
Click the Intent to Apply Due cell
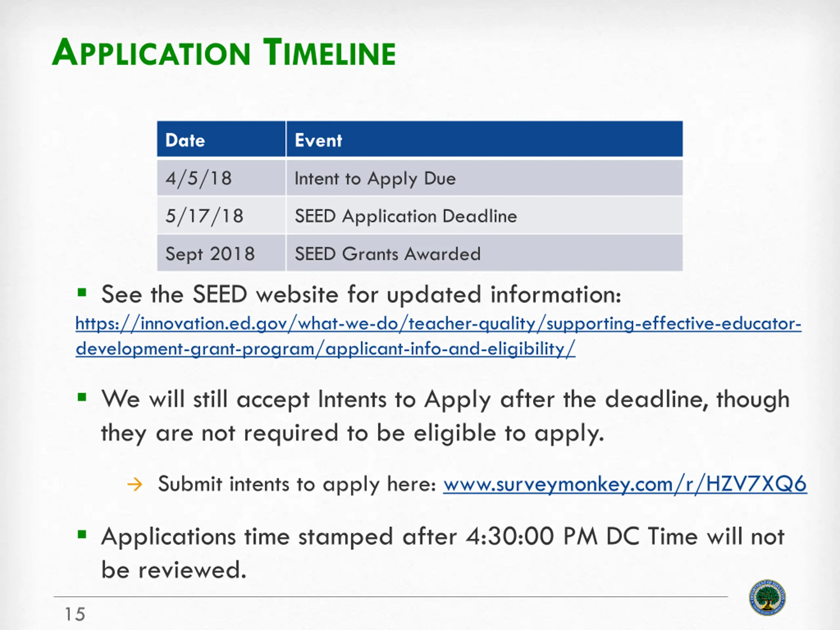point(484,178)
